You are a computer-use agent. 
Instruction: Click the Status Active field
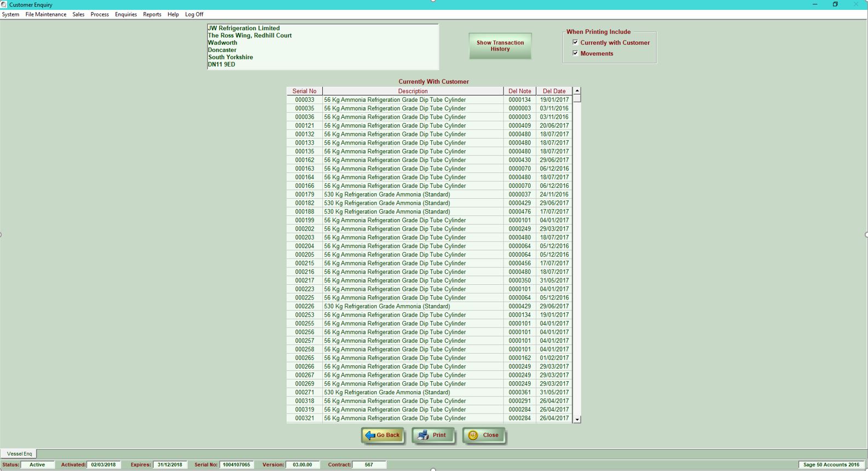pos(37,464)
